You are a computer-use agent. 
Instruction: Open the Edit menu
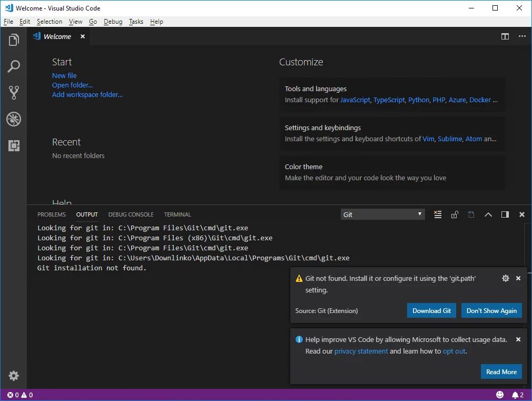coord(25,22)
